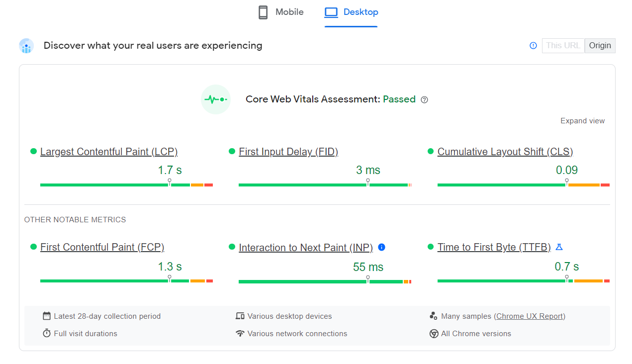Screen dimensions: 632x364
Task: Click the blue info badge next to INP
Action: click(382, 247)
